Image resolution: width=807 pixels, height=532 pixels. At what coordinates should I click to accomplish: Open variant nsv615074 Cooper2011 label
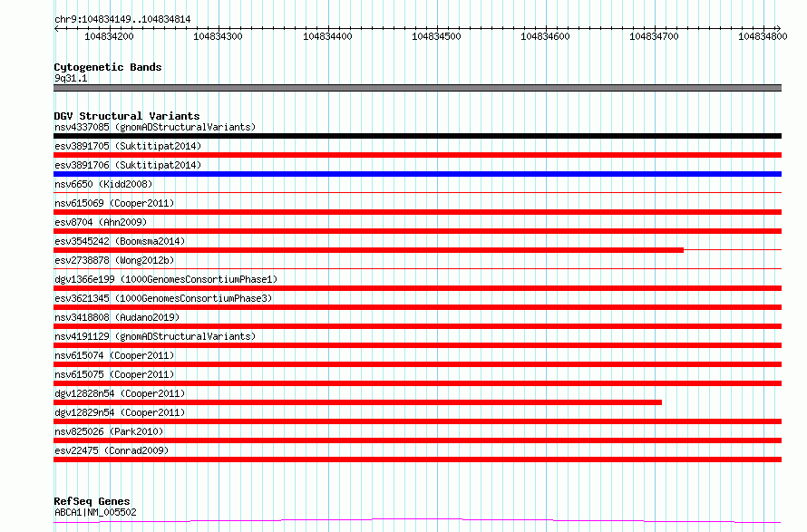click(114, 355)
